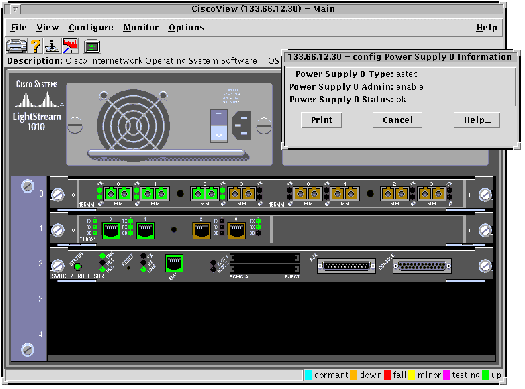Viewport: 525px width, 389px height.
Task: Select orange RJ45 port 3 in slot 1
Action: click(236, 230)
